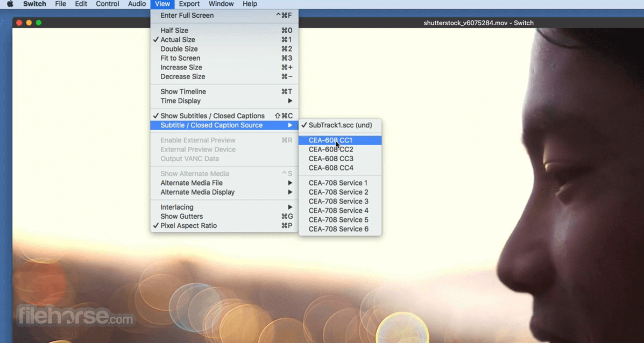Screen dimensions: 644x343
Task: Choose Show Gutters
Action: pos(224,216)
